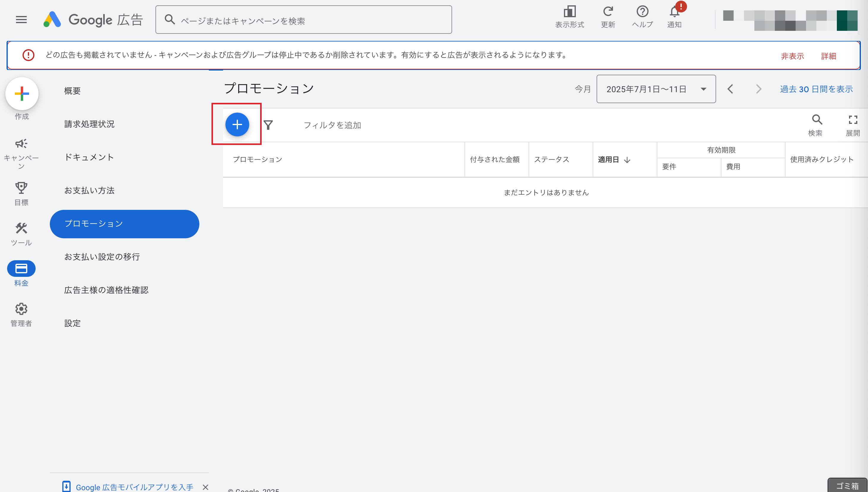The height and width of the screenshot is (492, 868).
Task: Go to previous date period arrow
Action: (730, 89)
